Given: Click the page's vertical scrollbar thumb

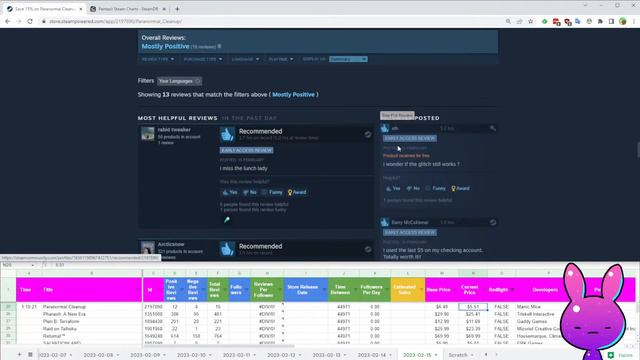Looking at the screenshot, I should tap(638, 150).
